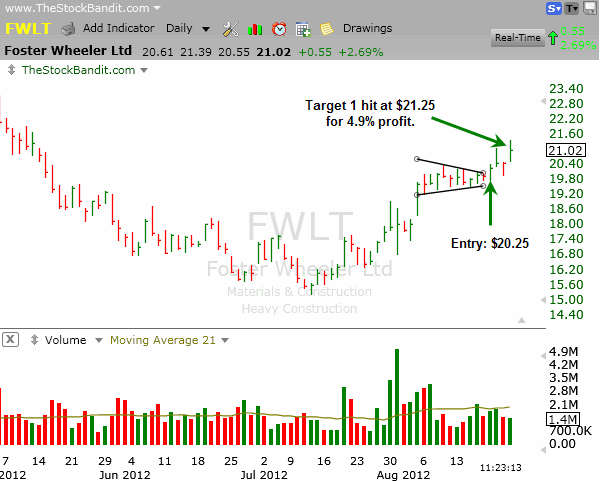600x481 pixels.
Task: Click the 23.40 price axis label
Action: point(566,89)
